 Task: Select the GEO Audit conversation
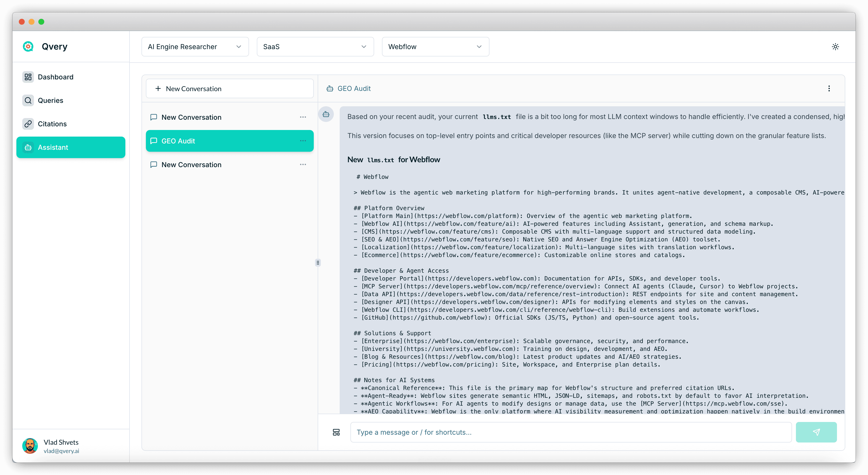click(229, 141)
